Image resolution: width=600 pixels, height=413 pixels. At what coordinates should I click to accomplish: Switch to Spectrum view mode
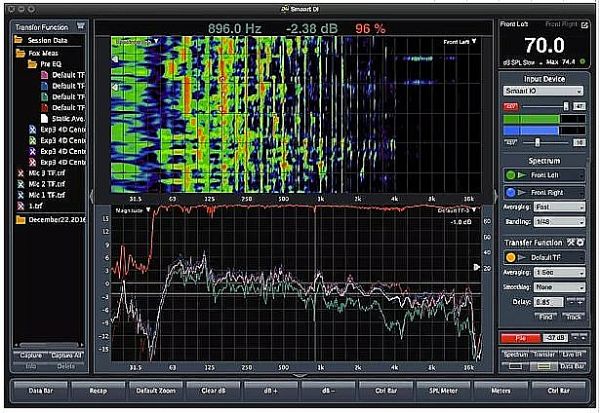(x=515, y=354)
